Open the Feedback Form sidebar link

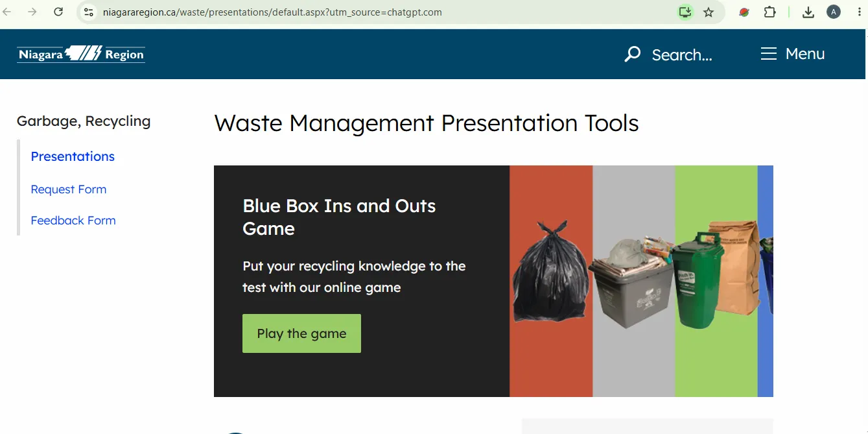click(x=73, y=221)
